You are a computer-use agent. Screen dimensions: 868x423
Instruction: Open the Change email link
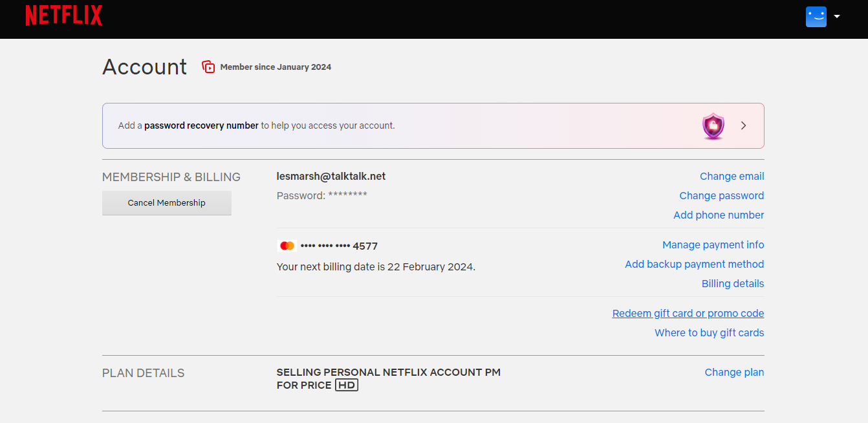tap(732, 176)
